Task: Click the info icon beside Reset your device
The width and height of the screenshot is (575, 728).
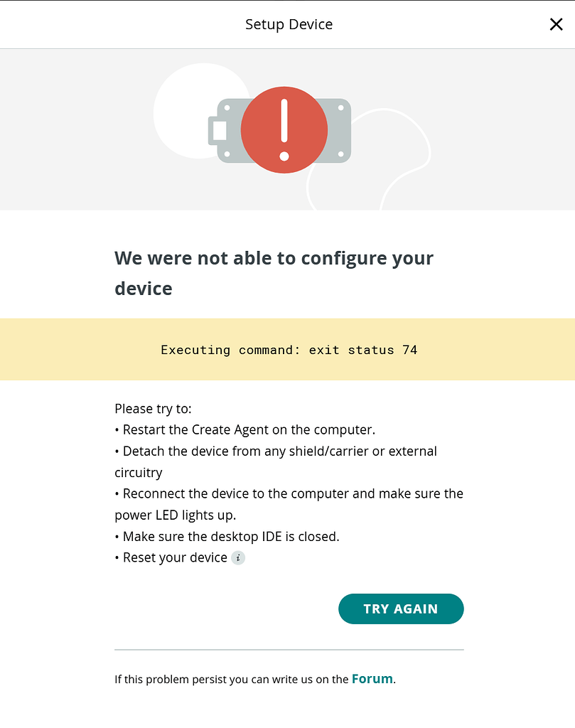Action: 238,558
